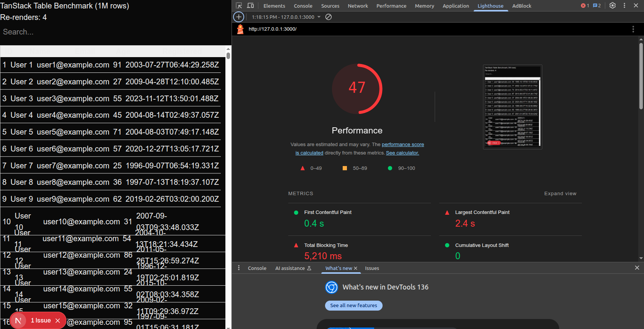Open the AI assistance drawer tab
Viewport: 644px width, 329px height.
coord(293,268)
